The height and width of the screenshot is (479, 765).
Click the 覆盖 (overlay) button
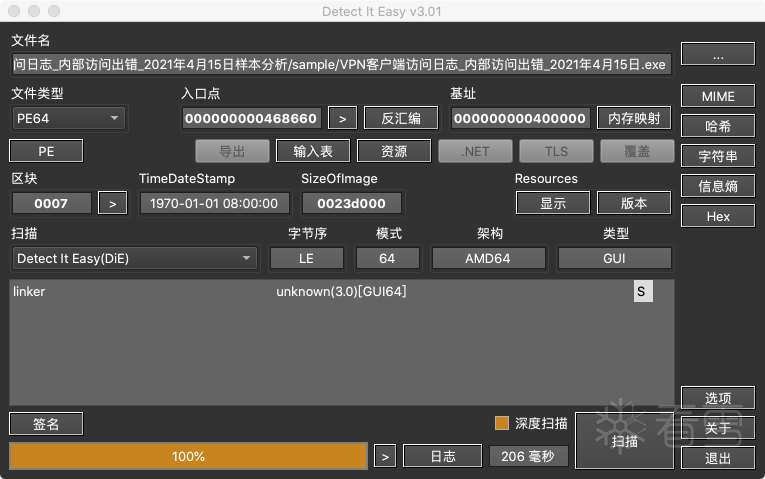coord(637,151)
